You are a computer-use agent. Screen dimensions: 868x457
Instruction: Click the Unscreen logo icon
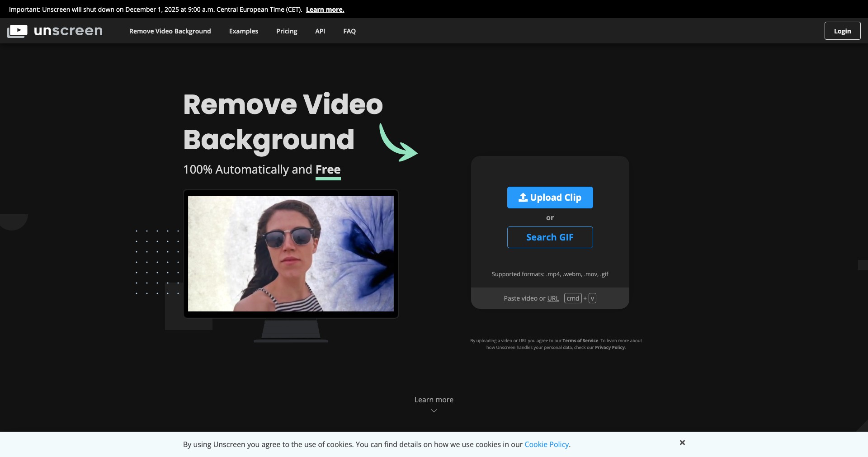[17, 31]
